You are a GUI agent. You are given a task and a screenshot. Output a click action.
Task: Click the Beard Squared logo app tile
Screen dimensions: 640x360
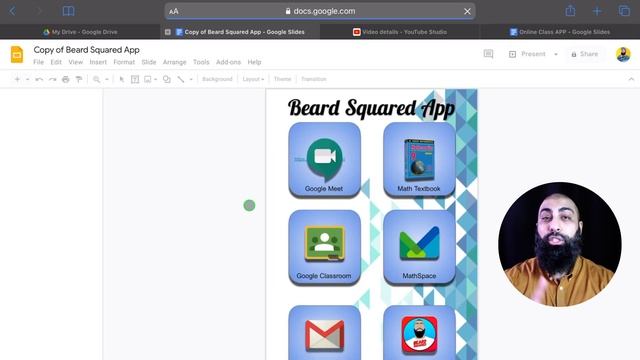pyautogui.click(x=419, y=333)
